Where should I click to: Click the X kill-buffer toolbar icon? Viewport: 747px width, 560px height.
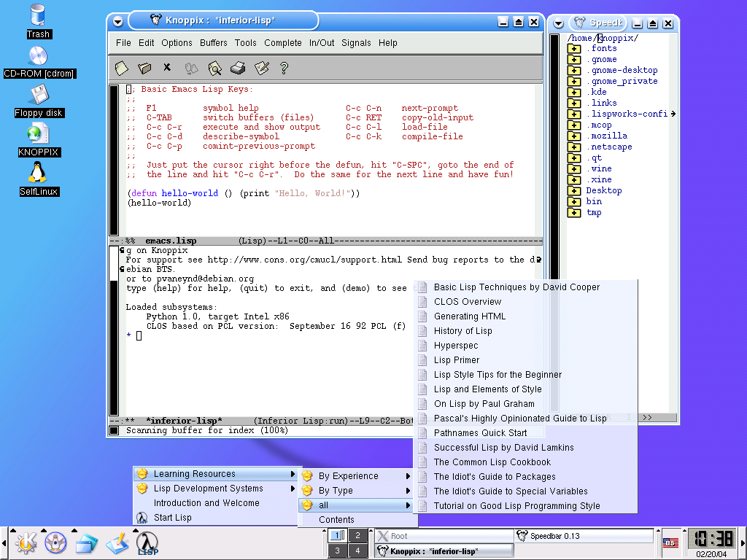click(x=167, y=68)
